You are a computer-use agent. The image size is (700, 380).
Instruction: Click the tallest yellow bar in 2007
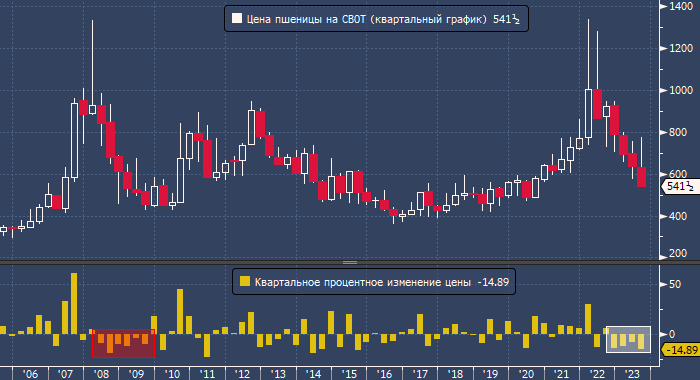pyautogui.click(x=74, y=304)
